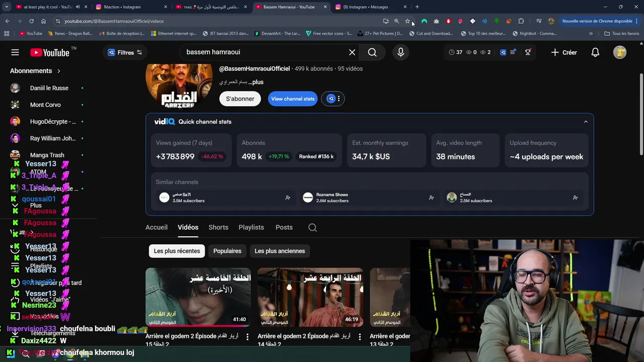Show hidden bookmarks with the chevron
Screen dimensions: 644x362
point(591,34)
